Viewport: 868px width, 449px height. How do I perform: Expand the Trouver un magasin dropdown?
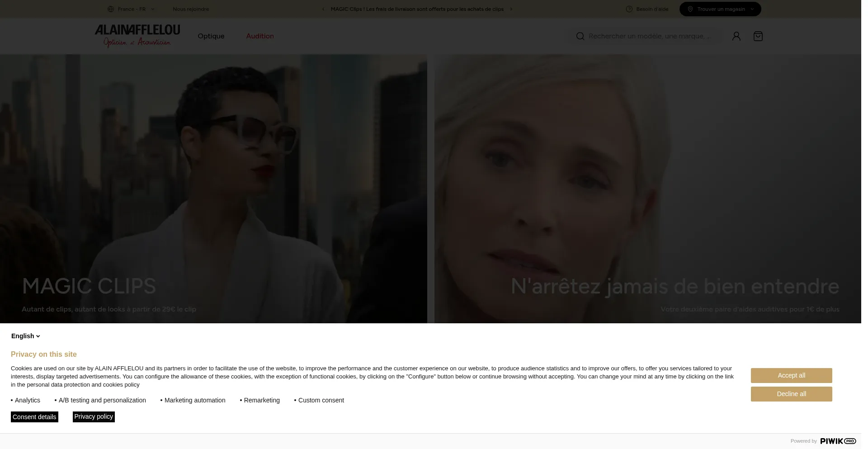click(720, 9)
